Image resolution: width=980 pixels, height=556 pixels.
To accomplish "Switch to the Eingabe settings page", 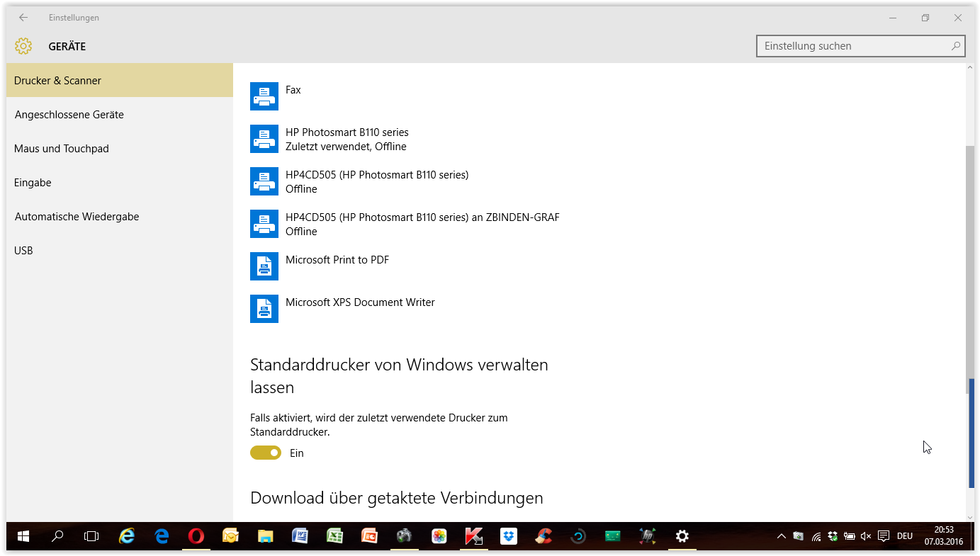I will click(x=120, y=182).
